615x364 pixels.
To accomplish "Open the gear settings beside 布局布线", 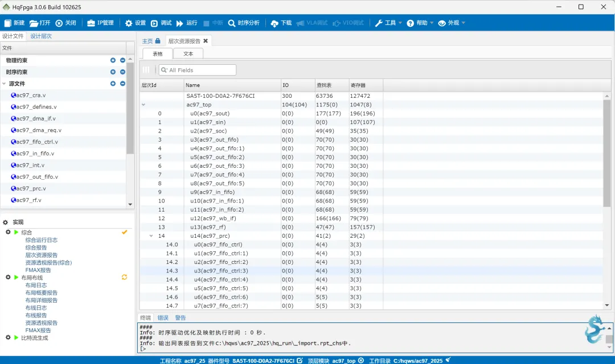I will click(x=8, y=278).
